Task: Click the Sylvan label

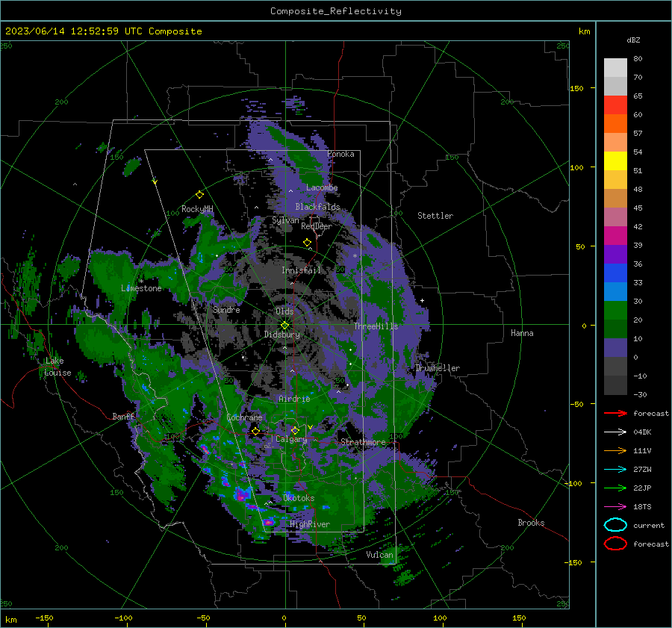Action: (x=285, y=220)
